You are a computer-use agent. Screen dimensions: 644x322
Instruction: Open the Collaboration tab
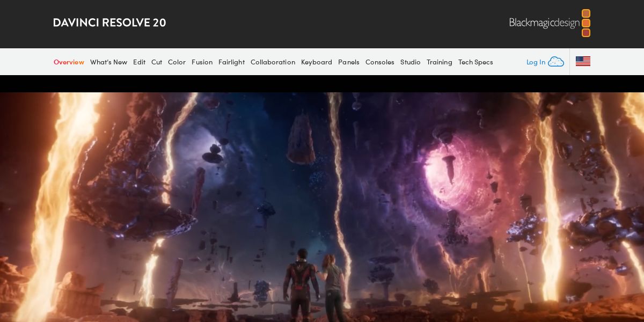point(273,62)
